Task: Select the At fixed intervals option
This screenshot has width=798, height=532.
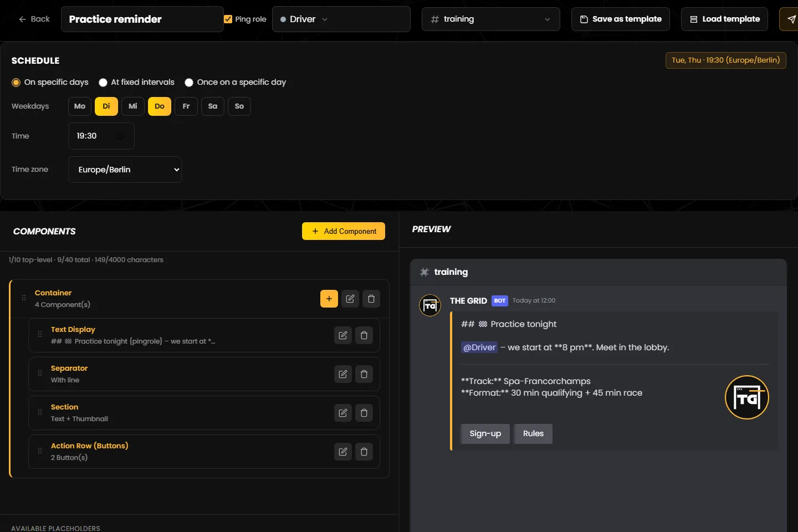Action: 103,83
